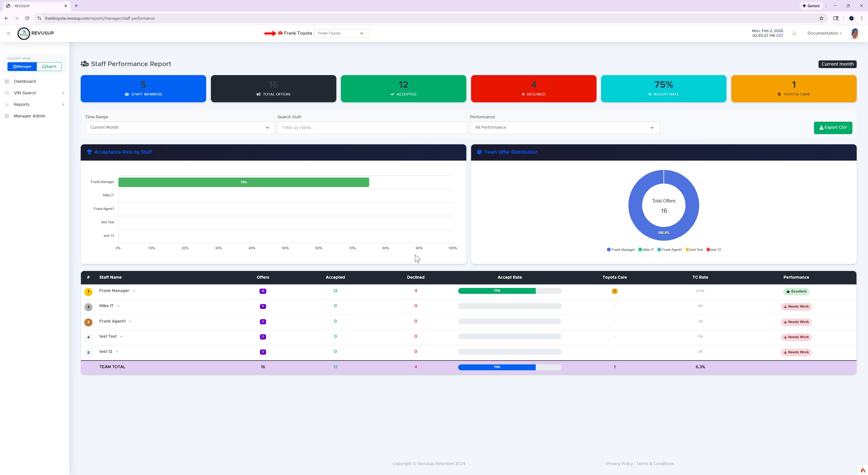Click the notification bell icon
The height and width of the screenshot is (475, 868).
[x=794, y=33]
